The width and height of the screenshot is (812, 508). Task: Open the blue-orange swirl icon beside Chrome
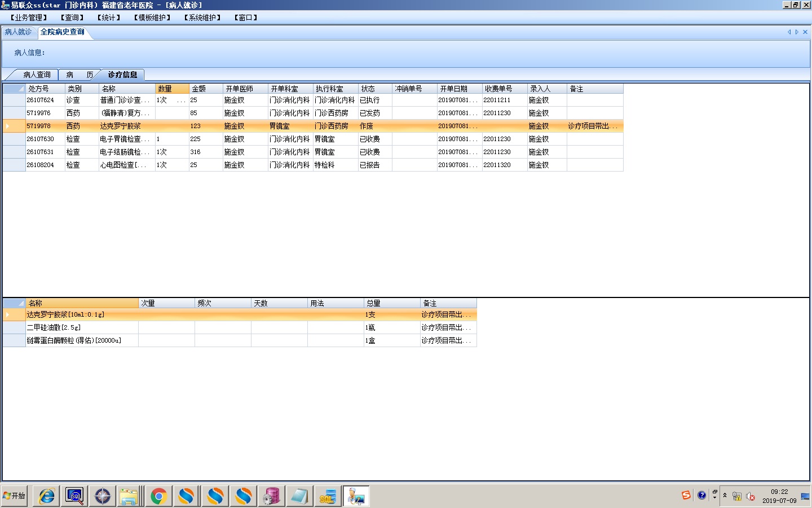[x=187, y=496]
